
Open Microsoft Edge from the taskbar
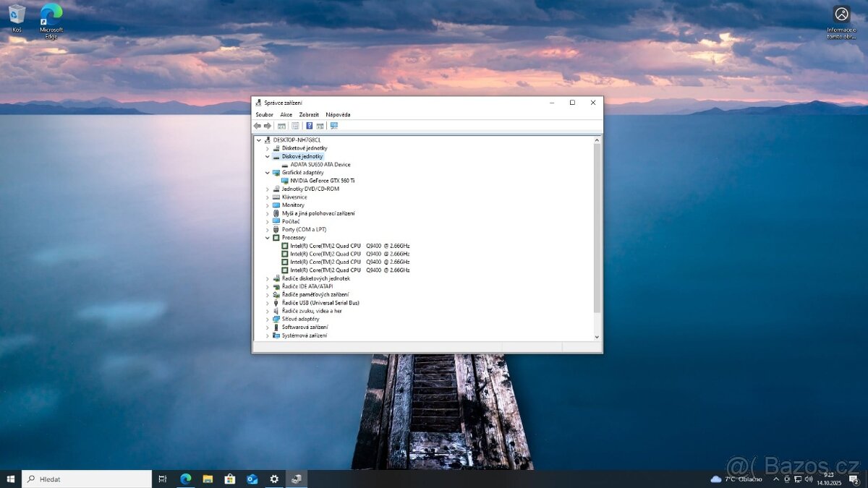184,479
